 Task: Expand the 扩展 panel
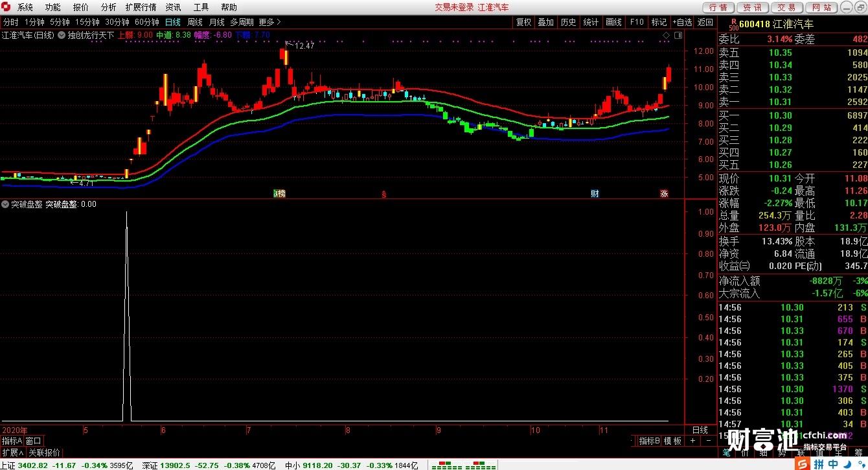click(x=13, y=452)
